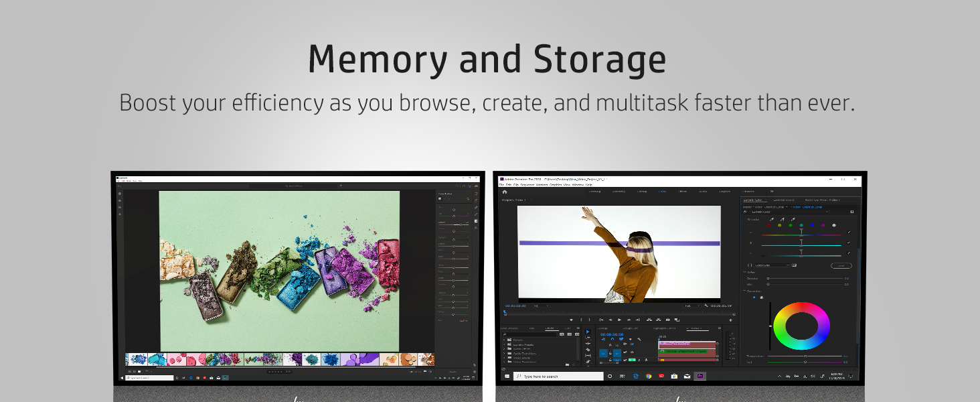This screenshot has height=402, width=980.
Task: Click the Mark In bracket button
Action: pyautogui.click(x=581, y=320)
